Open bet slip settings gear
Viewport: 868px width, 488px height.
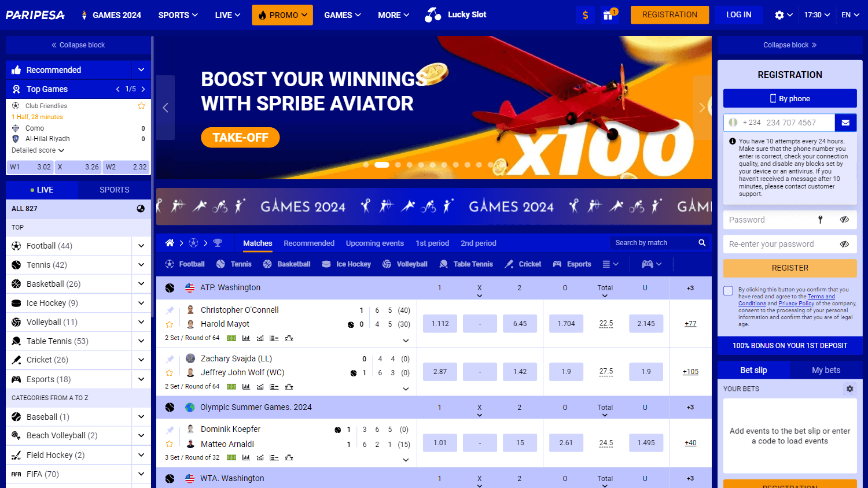point(850,389)
